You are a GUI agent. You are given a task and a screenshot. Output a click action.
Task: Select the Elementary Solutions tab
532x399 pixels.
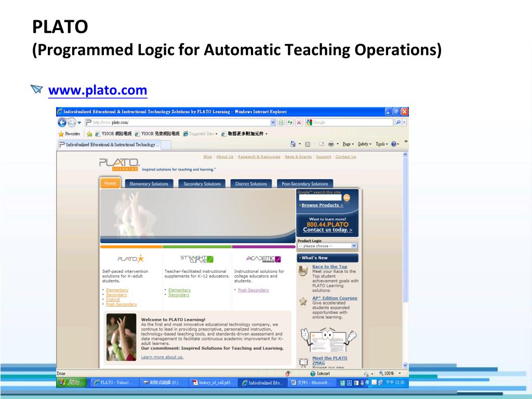click(x=149, y=184)
